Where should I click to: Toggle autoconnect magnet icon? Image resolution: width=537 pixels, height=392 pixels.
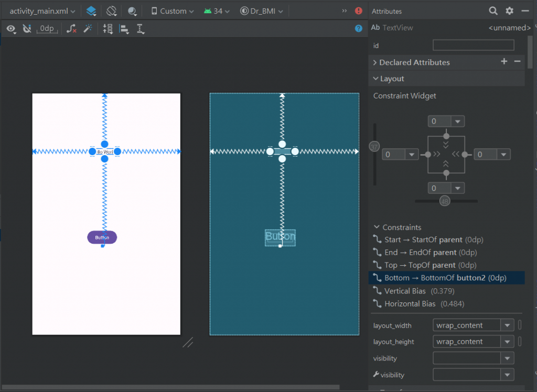(27, 29)
